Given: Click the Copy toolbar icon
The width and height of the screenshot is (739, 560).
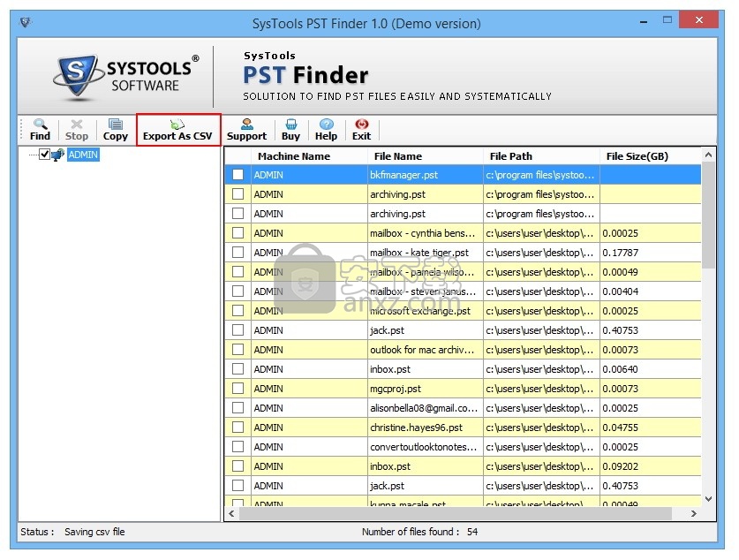Looking at the screenshot, I should (x=116, y=124).
